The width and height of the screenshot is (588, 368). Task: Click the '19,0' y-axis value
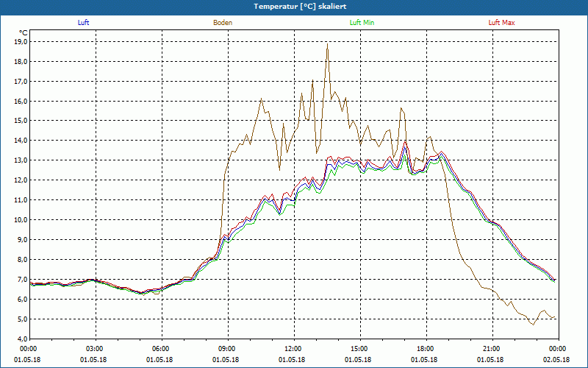point(21,42)
